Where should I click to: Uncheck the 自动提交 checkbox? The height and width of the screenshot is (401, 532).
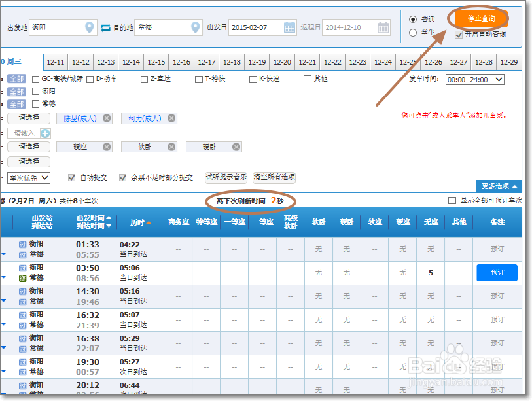pyautogui.click(x=72, y=177)
